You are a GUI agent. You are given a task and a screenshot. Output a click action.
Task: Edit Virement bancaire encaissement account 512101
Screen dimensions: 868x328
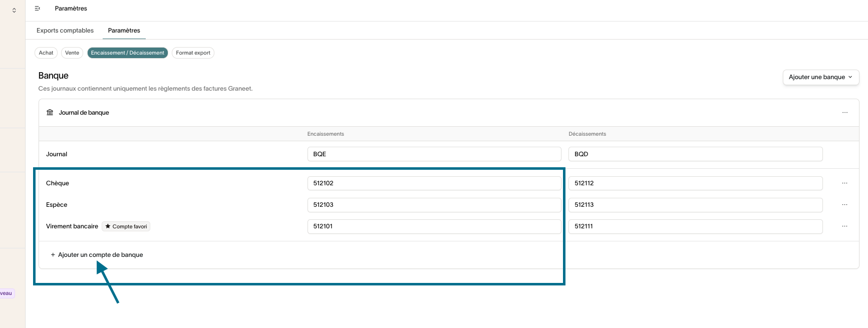434,226
